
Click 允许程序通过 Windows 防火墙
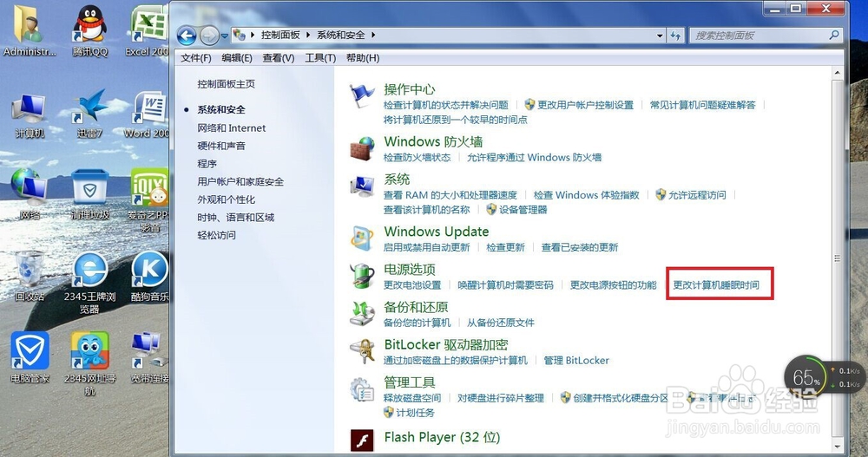pos(534,158)
